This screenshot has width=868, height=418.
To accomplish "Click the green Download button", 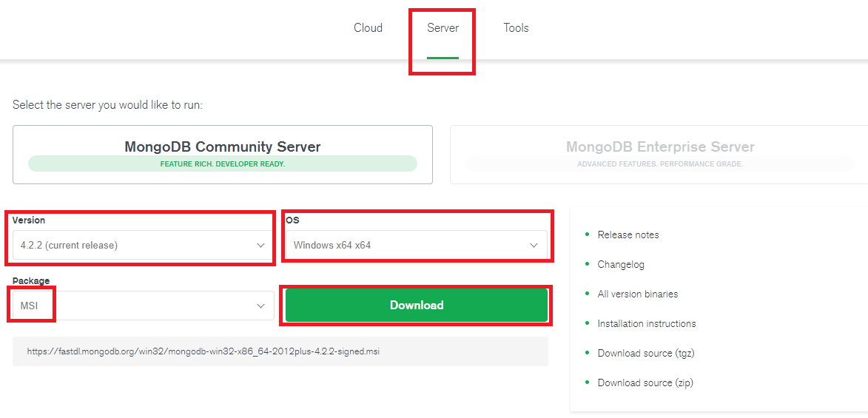I will tap(417, 305).
